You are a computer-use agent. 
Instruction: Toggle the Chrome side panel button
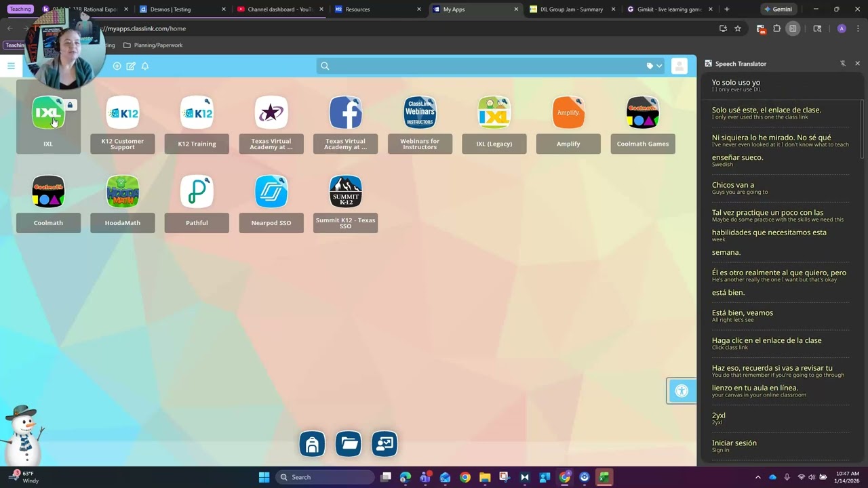point(793,28)
